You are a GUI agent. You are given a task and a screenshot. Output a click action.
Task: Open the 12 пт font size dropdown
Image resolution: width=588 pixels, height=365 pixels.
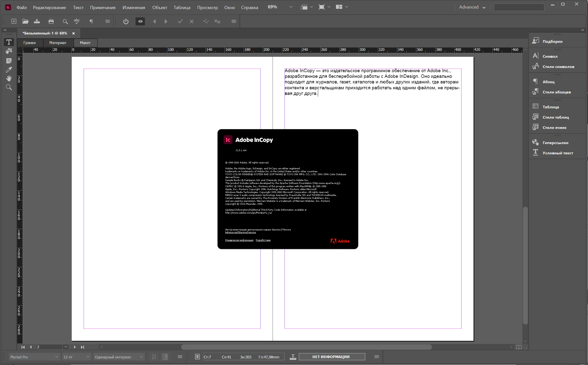77,357
